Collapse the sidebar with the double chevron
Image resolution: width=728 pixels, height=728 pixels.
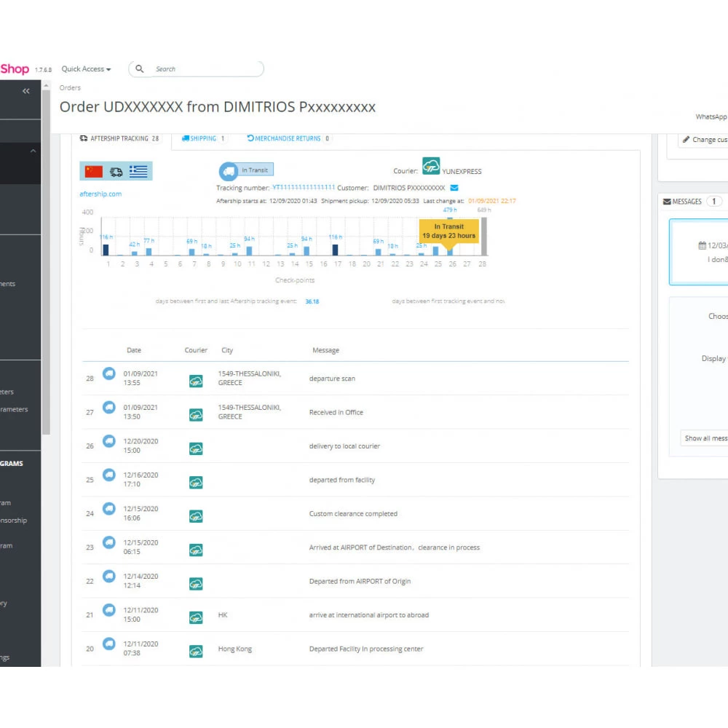tap(26, 91)
